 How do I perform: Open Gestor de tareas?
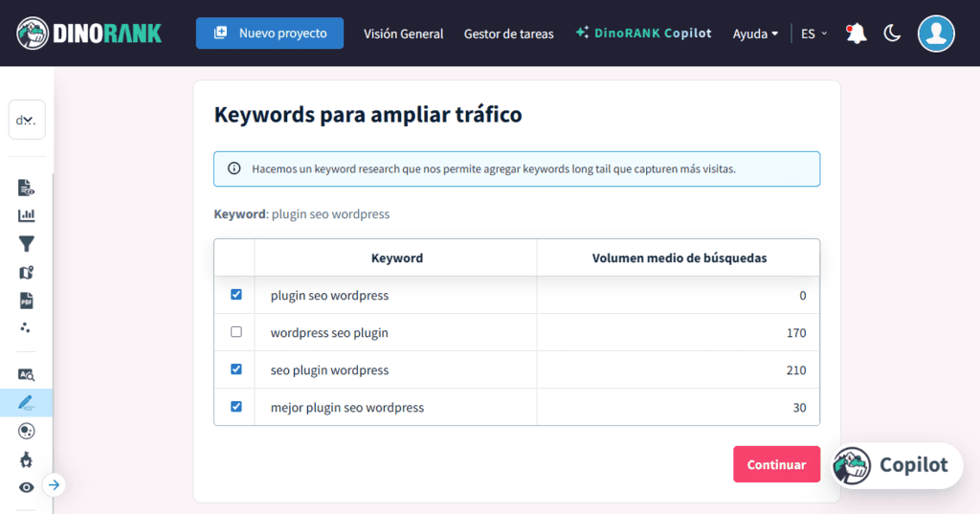click(509, 34)
